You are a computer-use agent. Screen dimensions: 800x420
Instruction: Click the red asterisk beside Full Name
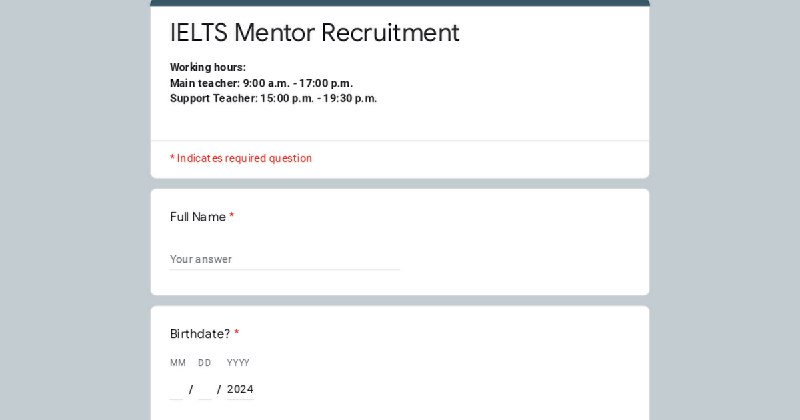coord(232,215)
